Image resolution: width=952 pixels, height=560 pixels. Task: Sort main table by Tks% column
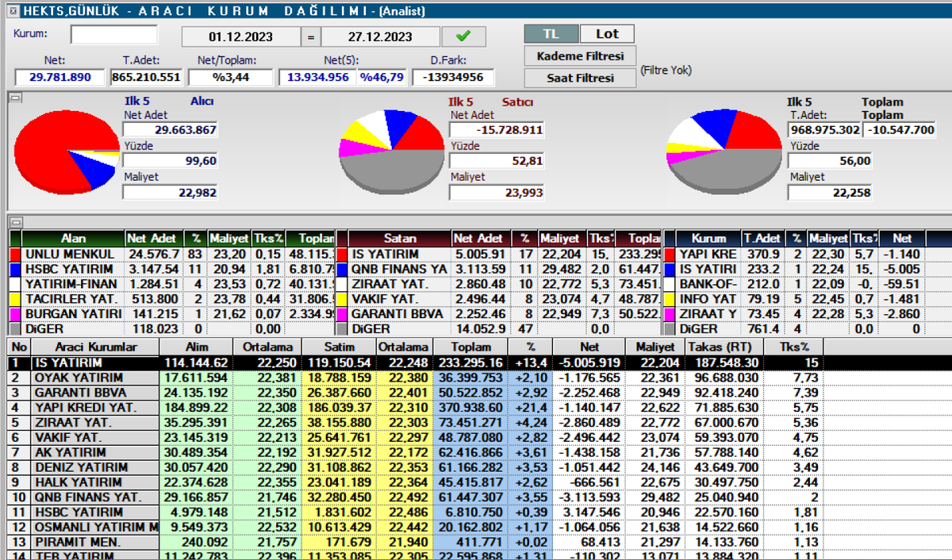793,347
